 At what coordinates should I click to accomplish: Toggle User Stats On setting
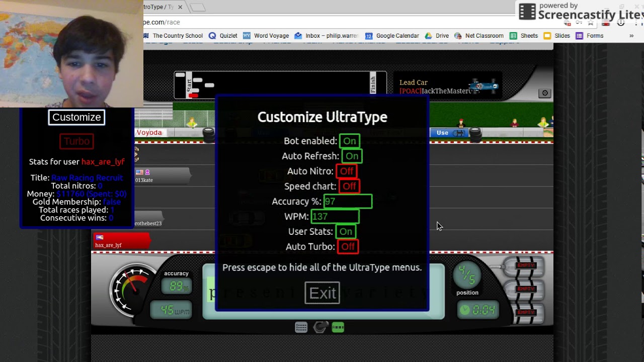coord(346,232)
